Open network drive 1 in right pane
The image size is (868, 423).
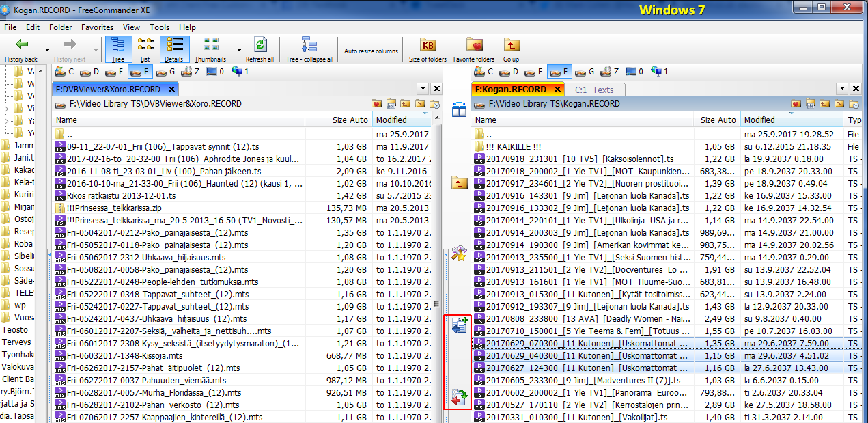click(x=658, y=72)
